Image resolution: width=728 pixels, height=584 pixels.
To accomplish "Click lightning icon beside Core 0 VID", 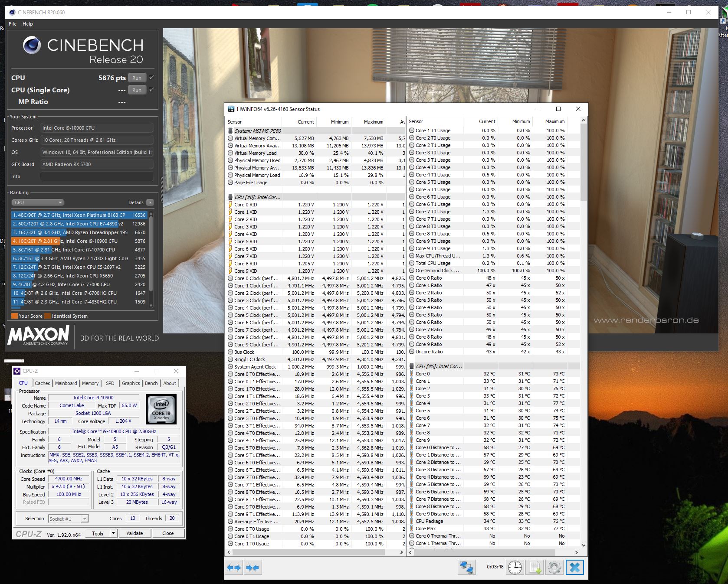I will 230,205.
